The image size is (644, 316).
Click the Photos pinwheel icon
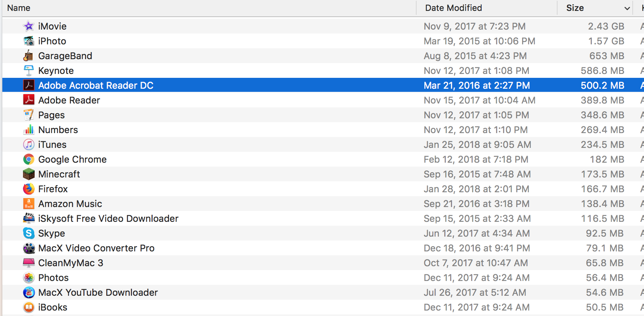(x=28, y=277)
